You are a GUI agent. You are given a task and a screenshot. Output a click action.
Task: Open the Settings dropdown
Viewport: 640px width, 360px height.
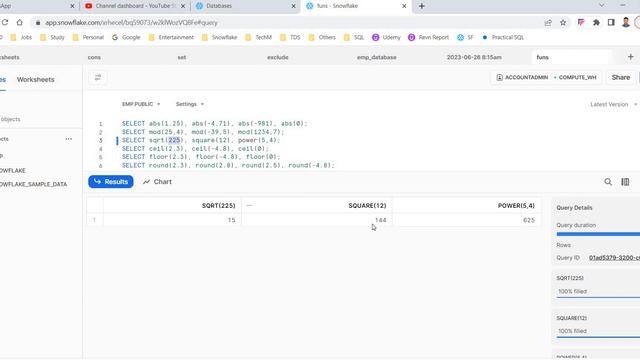pos(189,104)
